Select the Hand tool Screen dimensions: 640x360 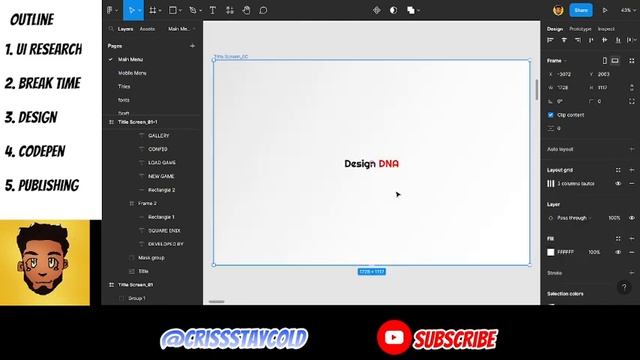pos(247,10)
